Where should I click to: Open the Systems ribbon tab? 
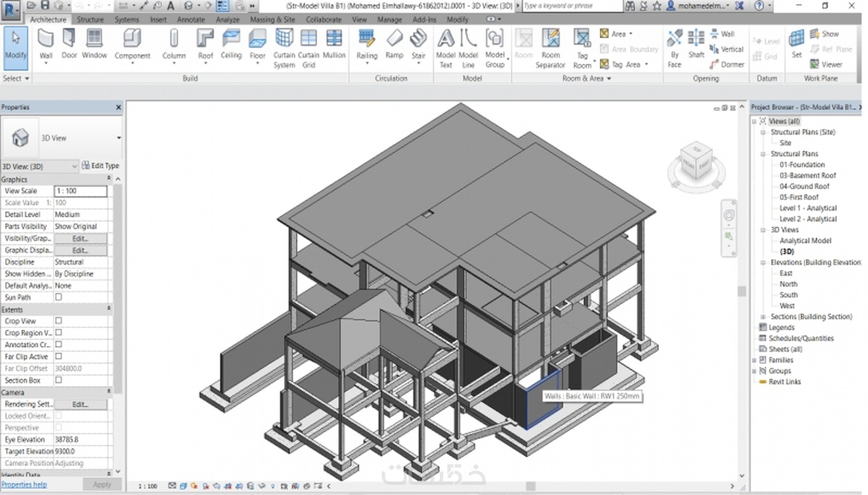127,19
